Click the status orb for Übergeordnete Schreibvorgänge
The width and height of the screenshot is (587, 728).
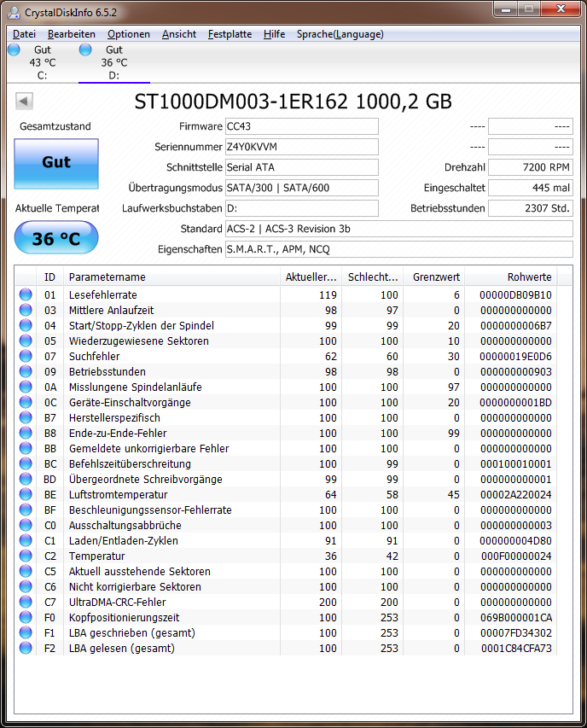(26, 479)
